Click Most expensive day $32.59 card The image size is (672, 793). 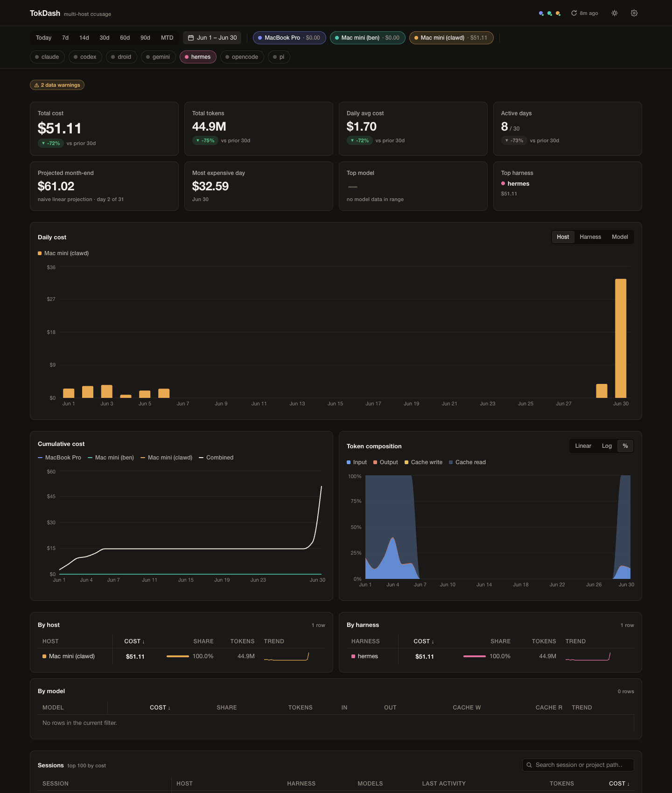tap(259, 186)
